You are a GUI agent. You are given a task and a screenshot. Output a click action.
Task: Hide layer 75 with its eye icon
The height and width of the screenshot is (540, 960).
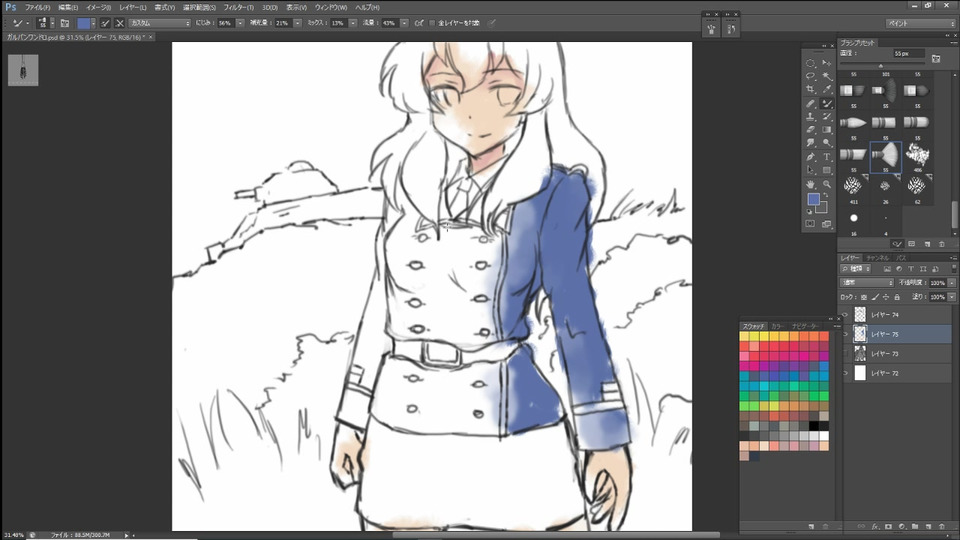pos(846,334)
